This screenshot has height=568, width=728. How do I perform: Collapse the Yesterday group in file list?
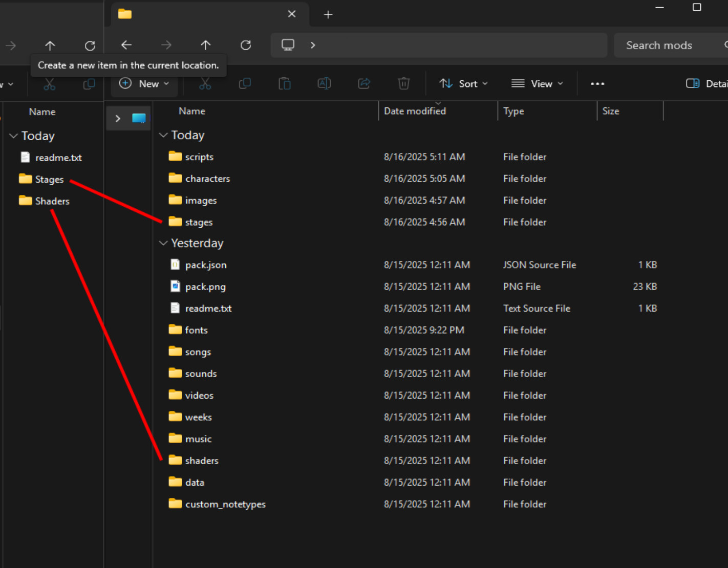tap(163, 243)
